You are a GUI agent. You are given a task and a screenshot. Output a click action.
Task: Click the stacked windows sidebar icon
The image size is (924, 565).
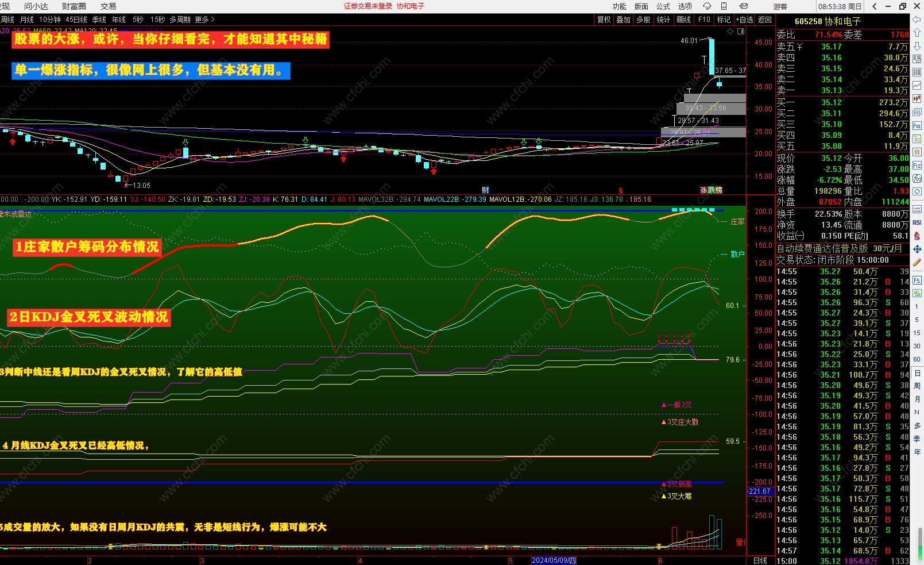[x=917, y=112]
